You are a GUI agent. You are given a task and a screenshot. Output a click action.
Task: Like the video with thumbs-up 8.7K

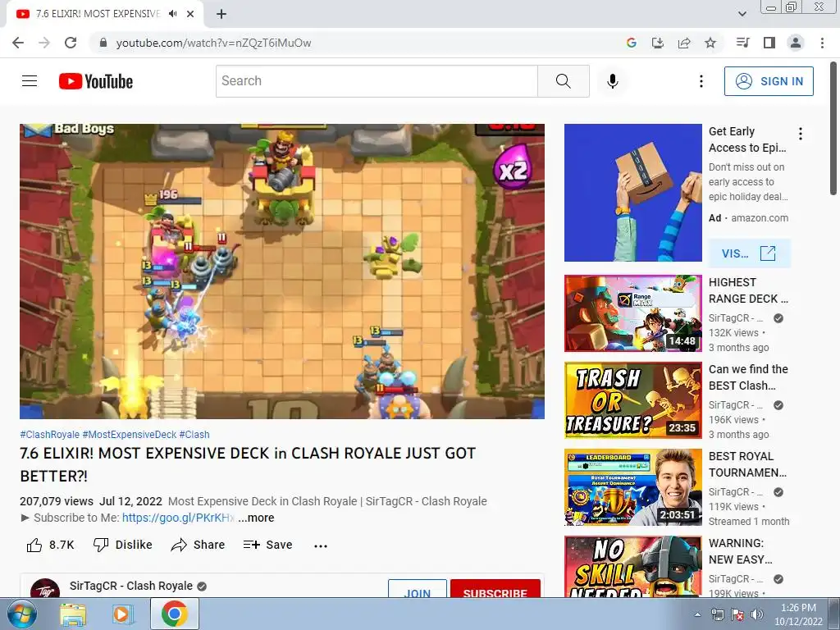tap(50, 545)
